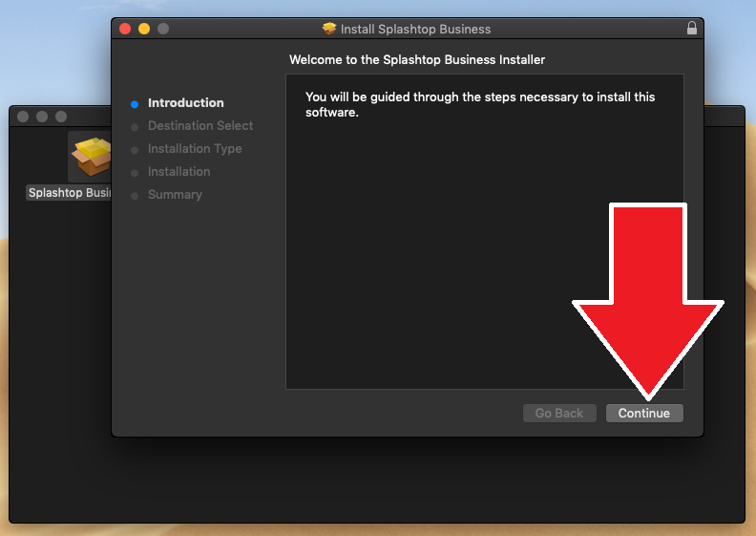Image resolution: width=756 pixels, height=536 pixels.
Task: Click the blue bullet next to Introduction
Action: [135, 104]
